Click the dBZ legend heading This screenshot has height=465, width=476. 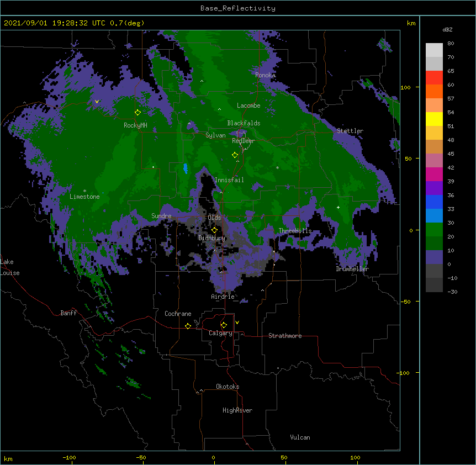(x=447, y=29)
